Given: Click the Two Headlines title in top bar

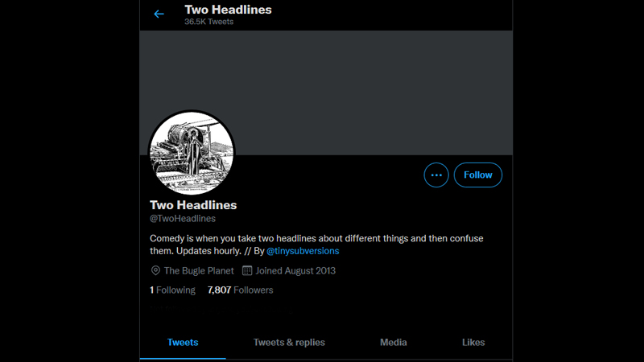Looking at the screenshot, I should (x=228, y=10).
